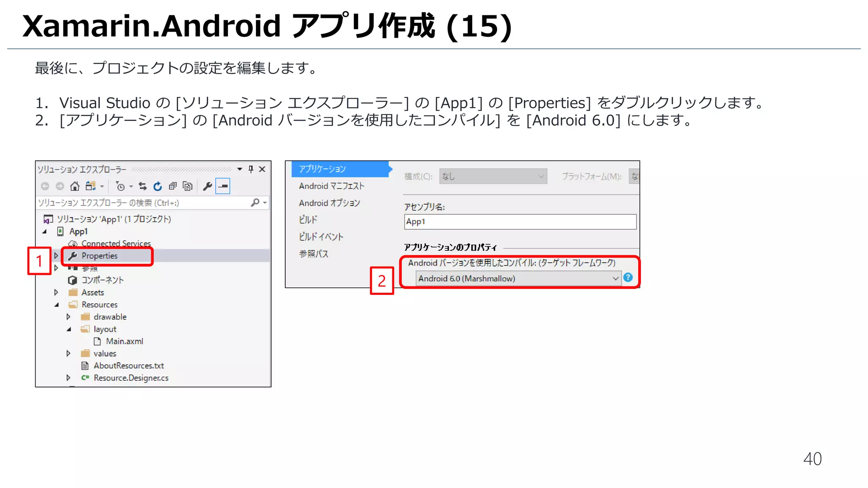Collapse the App1 project node

45,231
